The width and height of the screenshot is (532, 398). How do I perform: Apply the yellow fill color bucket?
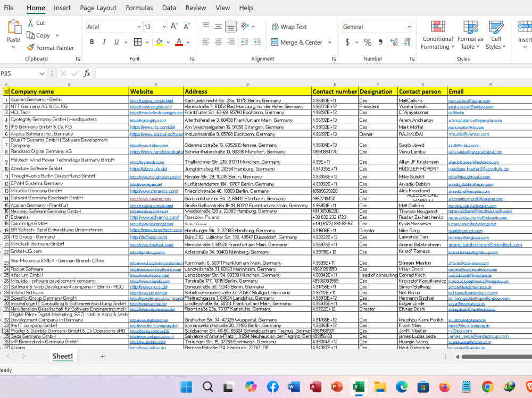click(159, 42)
